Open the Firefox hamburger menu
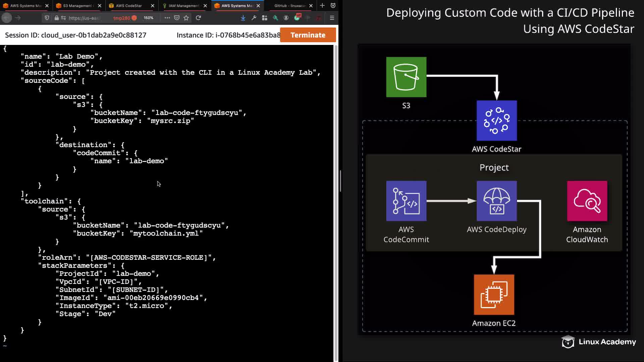Screen dimensions: 644x362 point(332,18)
